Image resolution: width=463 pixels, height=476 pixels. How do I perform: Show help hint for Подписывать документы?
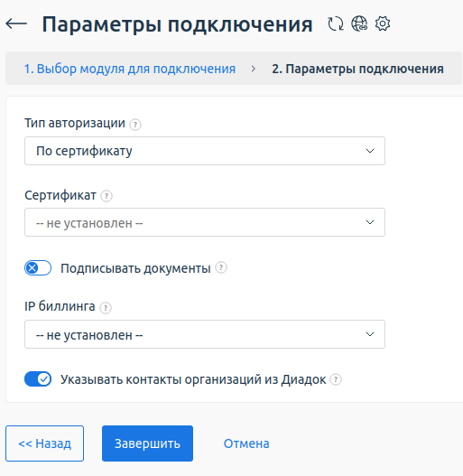pyautogui.click(x=221, y=267)
